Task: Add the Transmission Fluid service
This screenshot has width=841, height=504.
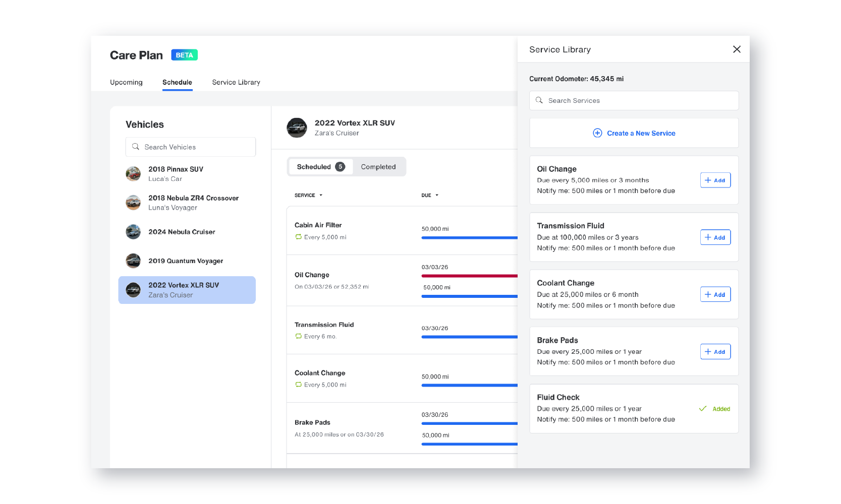Action: (715, 237)
